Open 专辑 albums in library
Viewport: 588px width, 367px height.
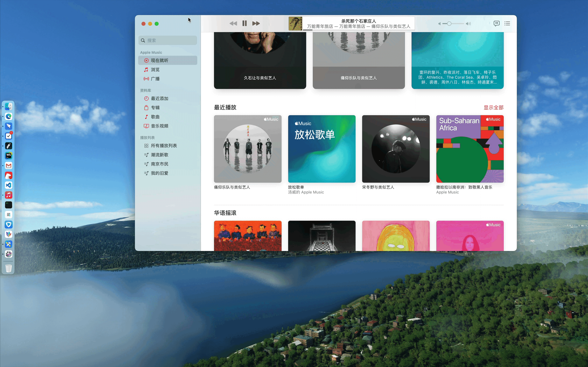coord(155,108)
